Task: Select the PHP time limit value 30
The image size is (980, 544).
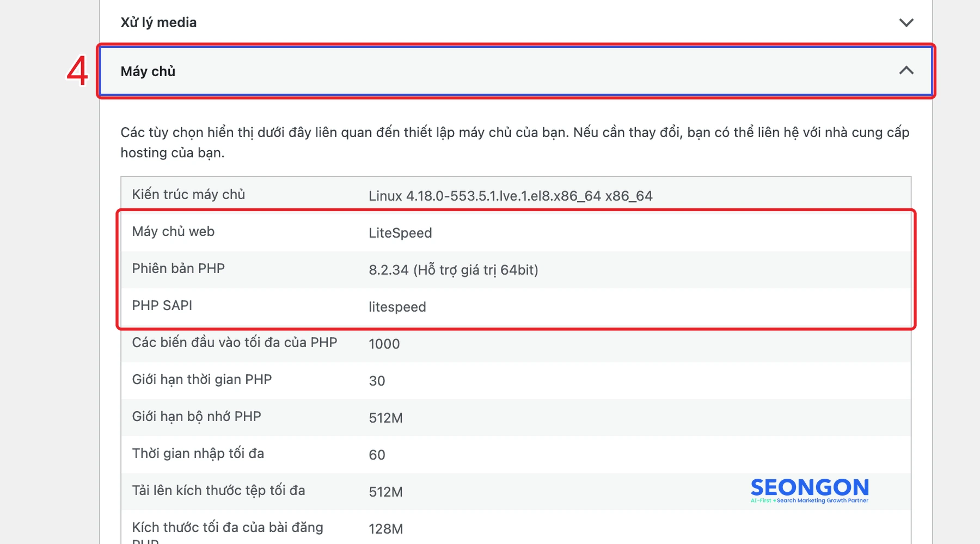Action: (x=377, y=381)
